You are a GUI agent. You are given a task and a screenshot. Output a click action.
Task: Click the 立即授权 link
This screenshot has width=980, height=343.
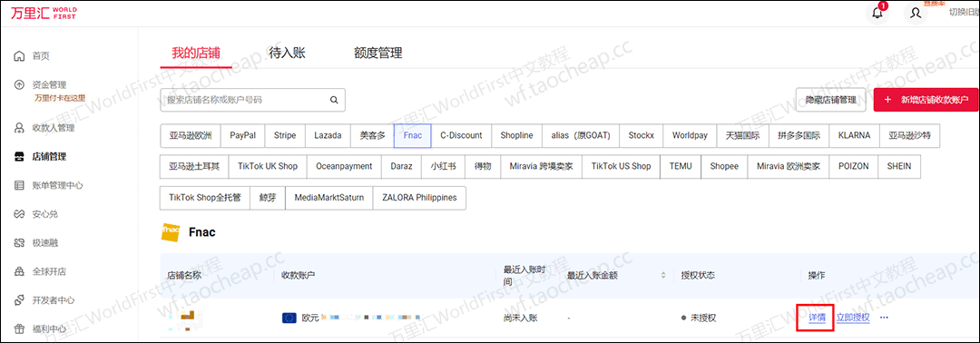click(853, 318)
